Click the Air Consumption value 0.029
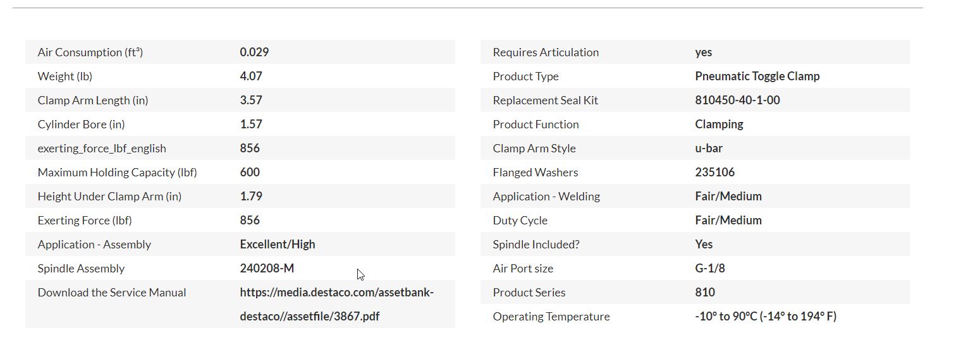Viewport: 980px width, 359px height. click(x=254, y=52)
